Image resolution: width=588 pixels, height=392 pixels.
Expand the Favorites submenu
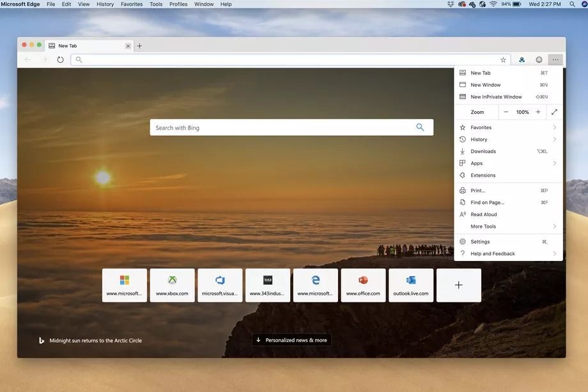pyautogui.click(x=507, y=127)
